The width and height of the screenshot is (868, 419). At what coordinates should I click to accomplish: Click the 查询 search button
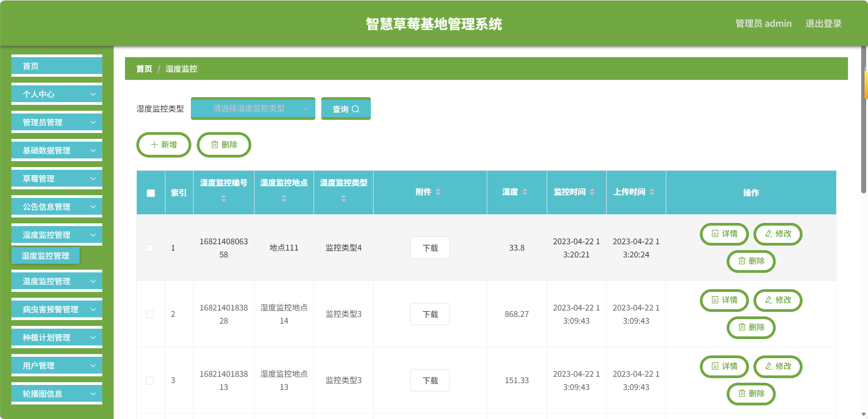346,108
